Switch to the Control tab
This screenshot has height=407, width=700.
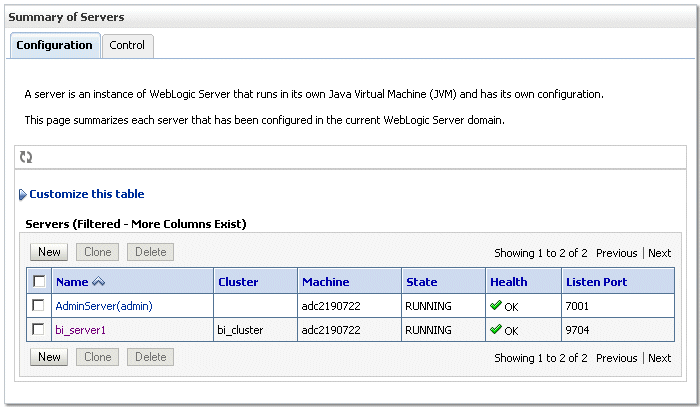127,46
